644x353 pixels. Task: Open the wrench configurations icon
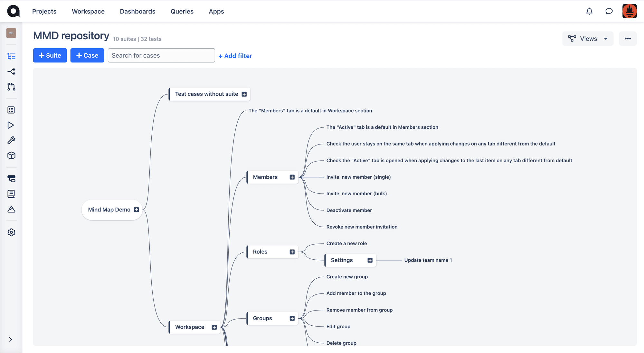(11, 140)
